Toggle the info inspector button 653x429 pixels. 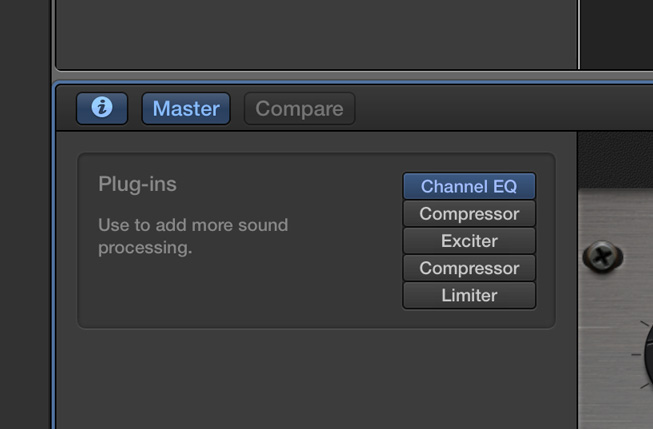click(102, 108)
